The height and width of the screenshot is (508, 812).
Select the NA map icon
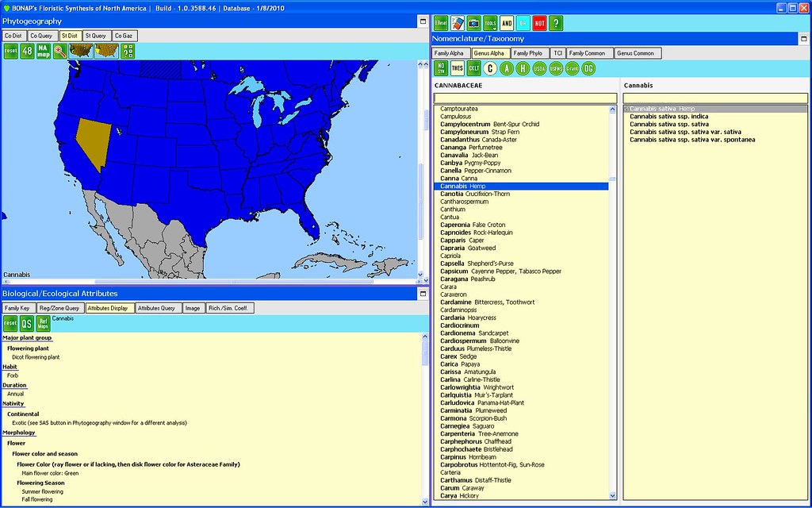pyautogui.click(x=44, y=51)
